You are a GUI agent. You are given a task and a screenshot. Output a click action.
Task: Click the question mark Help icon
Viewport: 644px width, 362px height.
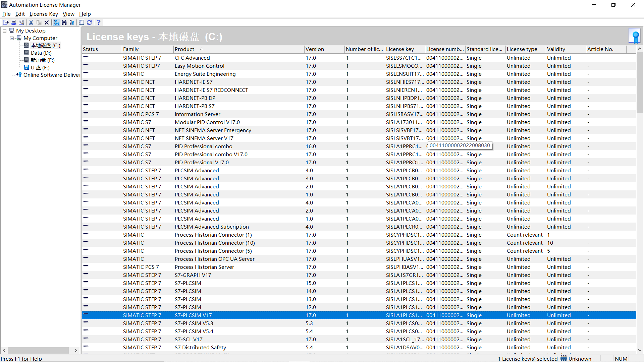tap(99, 22)
